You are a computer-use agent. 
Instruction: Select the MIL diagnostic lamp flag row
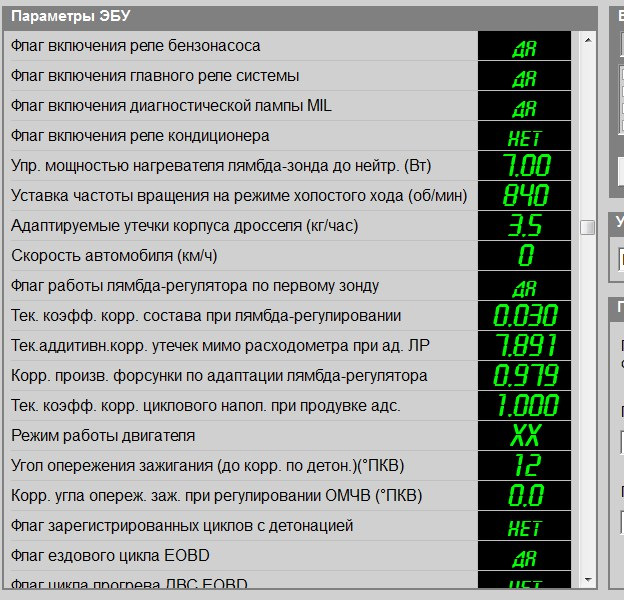(240, 106)
